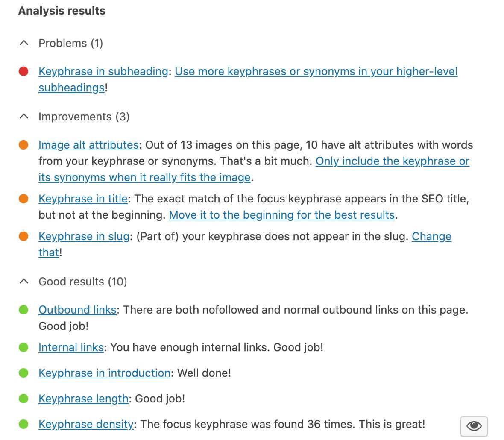504x440 pixels.
Task: Open the Keyphrase in subheading link
Action: click(x=103, y=71)
